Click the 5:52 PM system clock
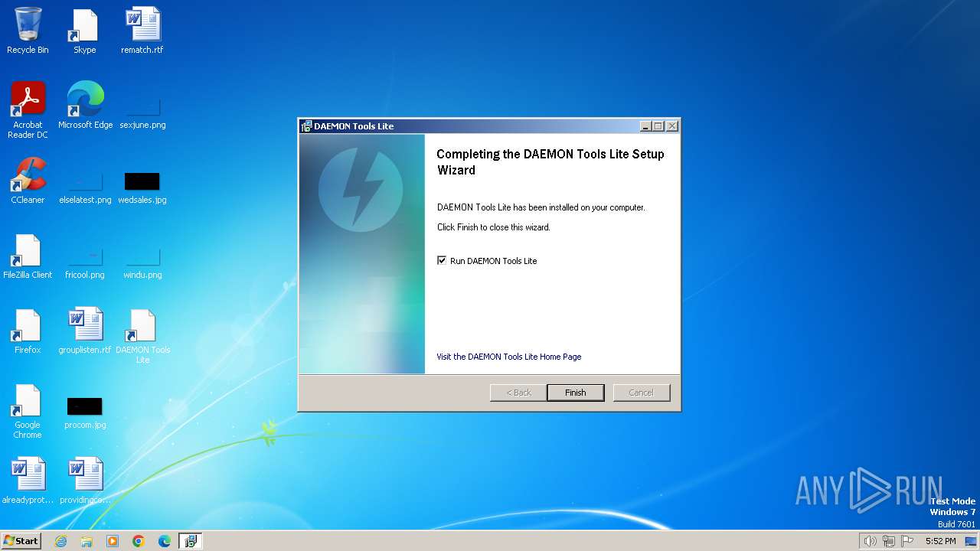Image resolution: width=980 pixels, height=551 pixels. tap(940, 541)
